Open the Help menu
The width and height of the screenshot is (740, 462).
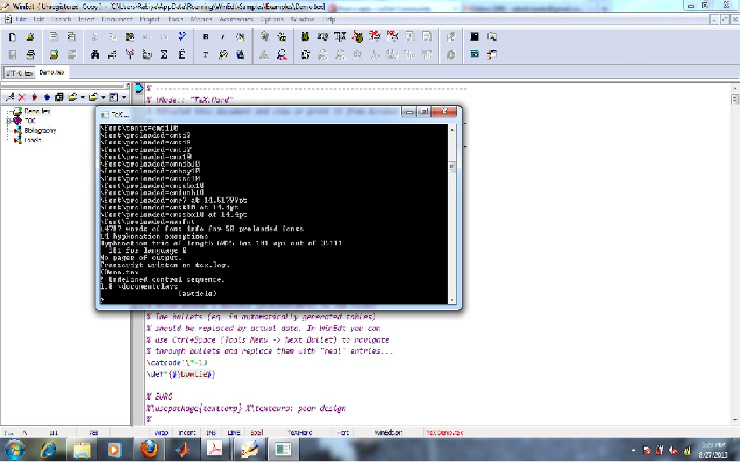pos(329,19)
